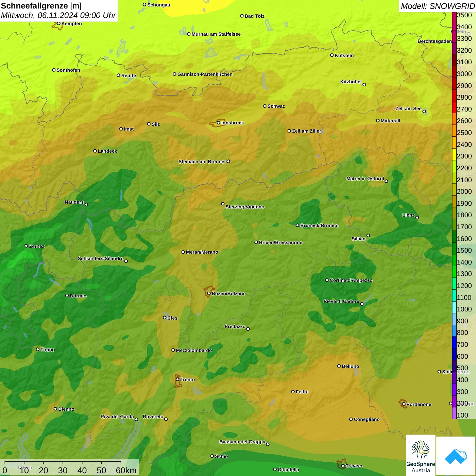
Task: Click the date Mittwoch, 06.11.2024 09:00 Uhr
Action: pos(58,16)
